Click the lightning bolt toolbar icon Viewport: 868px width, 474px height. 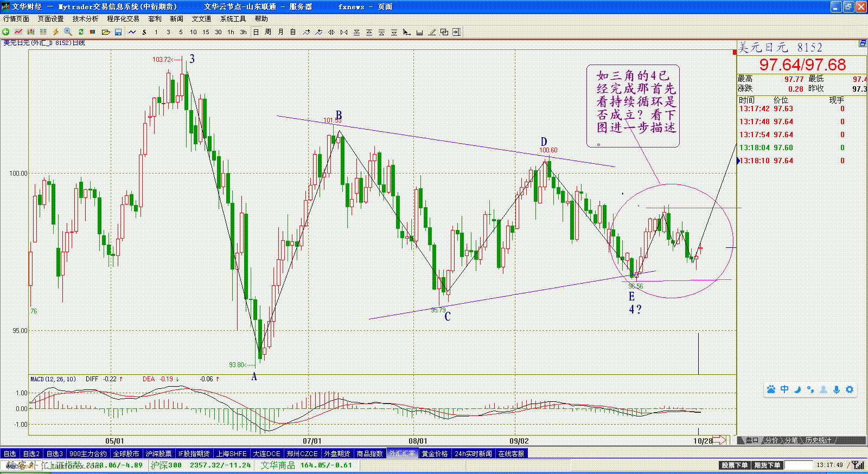coord(55,32)
